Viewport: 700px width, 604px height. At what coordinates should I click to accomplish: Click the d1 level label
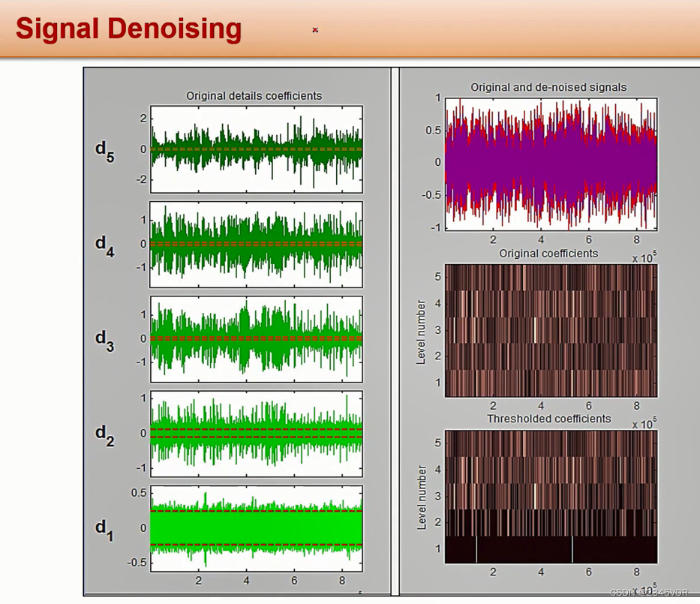105,530
